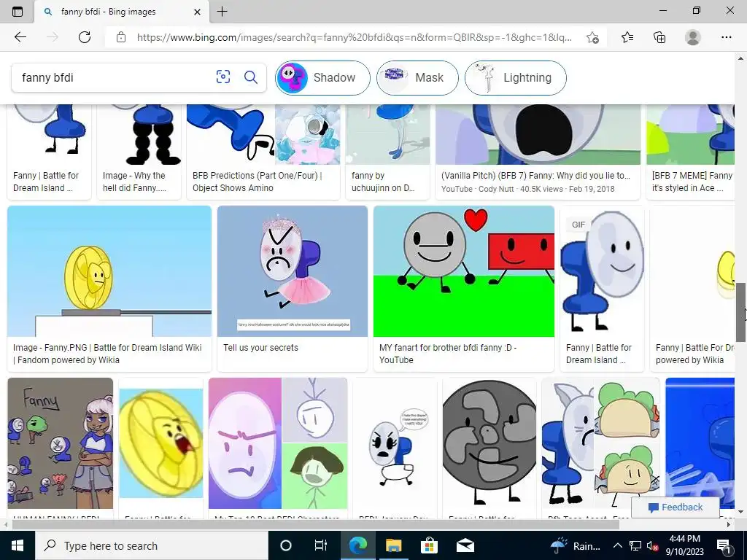Reload the page with the refresh icon
This screenshot has height=560, width=747.
(x=85, y=37)
